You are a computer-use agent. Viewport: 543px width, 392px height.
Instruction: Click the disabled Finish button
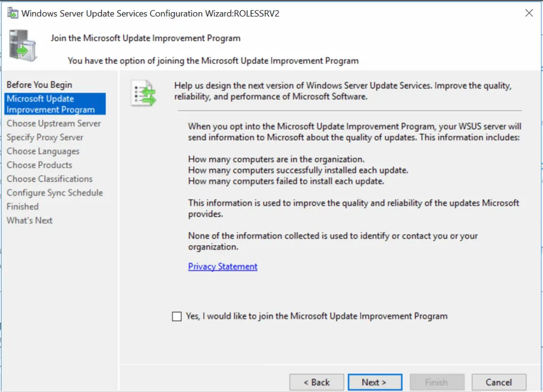[437, 382]
